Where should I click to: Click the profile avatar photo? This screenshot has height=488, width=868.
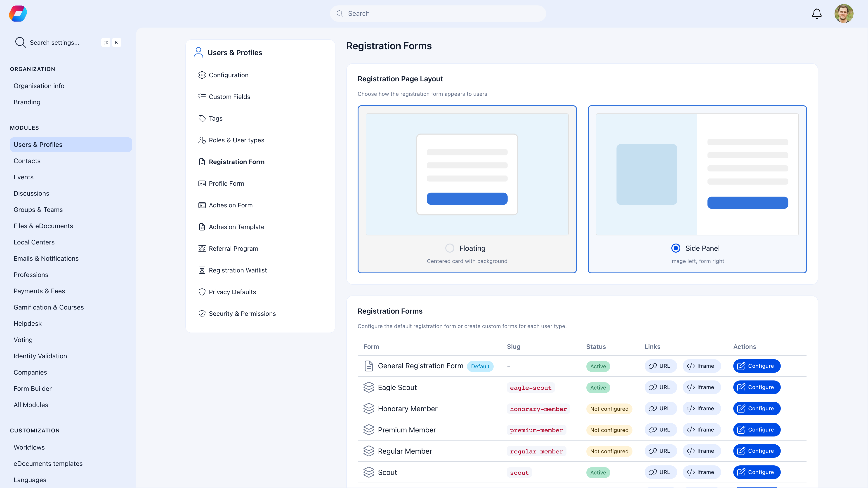pyautogui.click(x=844, y=14)
